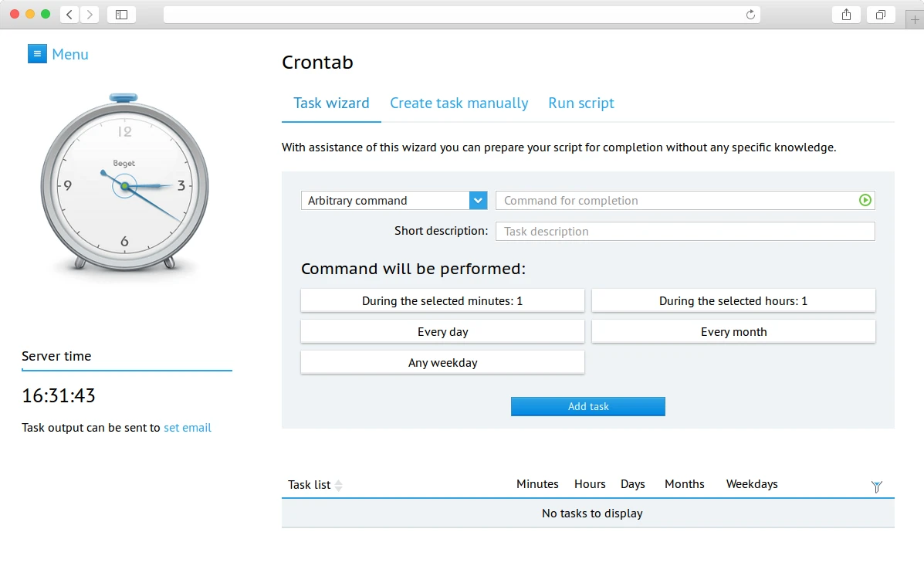The height and width of the screenshot is (583, 924).
Task: Open the Arbitrary command dropdown
Action: coord(477,200)
